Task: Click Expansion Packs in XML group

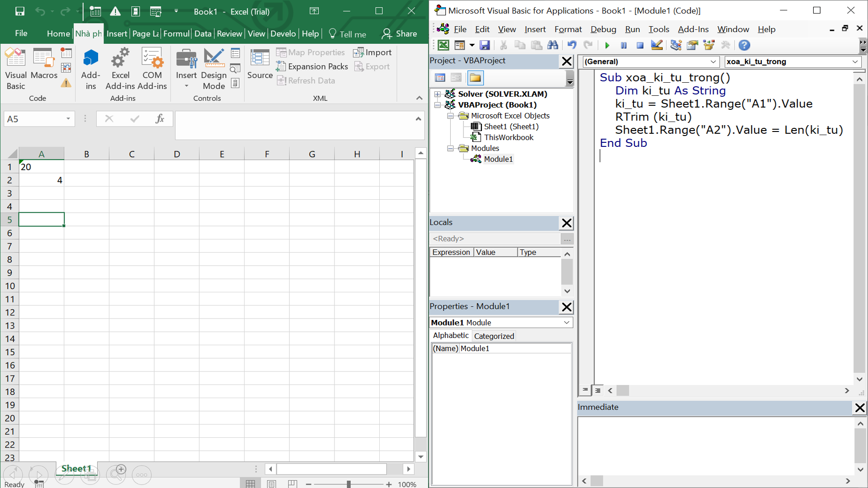Action: click(x=312, y=66)
